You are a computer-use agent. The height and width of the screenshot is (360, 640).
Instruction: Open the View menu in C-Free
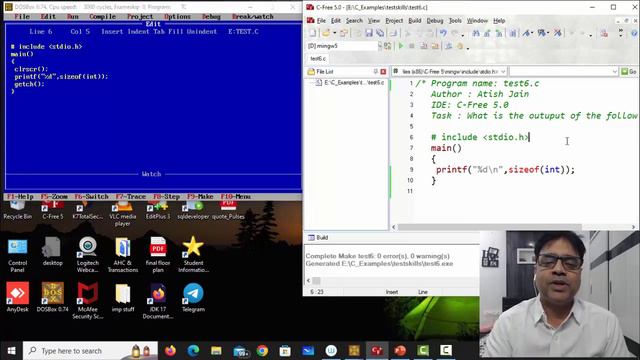point(373,20)
